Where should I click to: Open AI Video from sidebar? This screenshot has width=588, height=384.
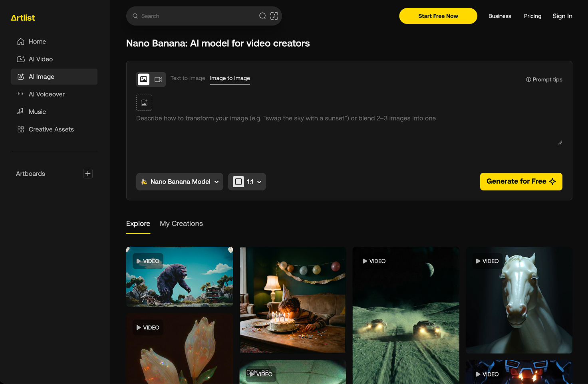pos(41,59)
